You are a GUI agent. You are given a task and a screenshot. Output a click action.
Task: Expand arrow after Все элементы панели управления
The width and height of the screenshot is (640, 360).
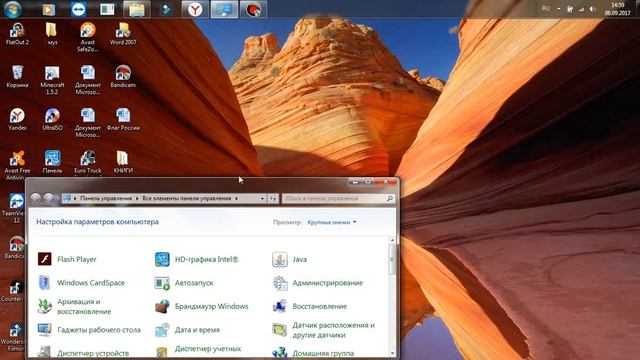point(236,198)
